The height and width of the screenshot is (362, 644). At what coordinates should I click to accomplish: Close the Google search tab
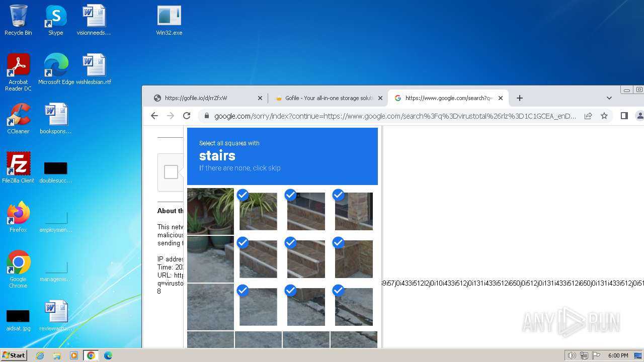[x=501, y=98]
